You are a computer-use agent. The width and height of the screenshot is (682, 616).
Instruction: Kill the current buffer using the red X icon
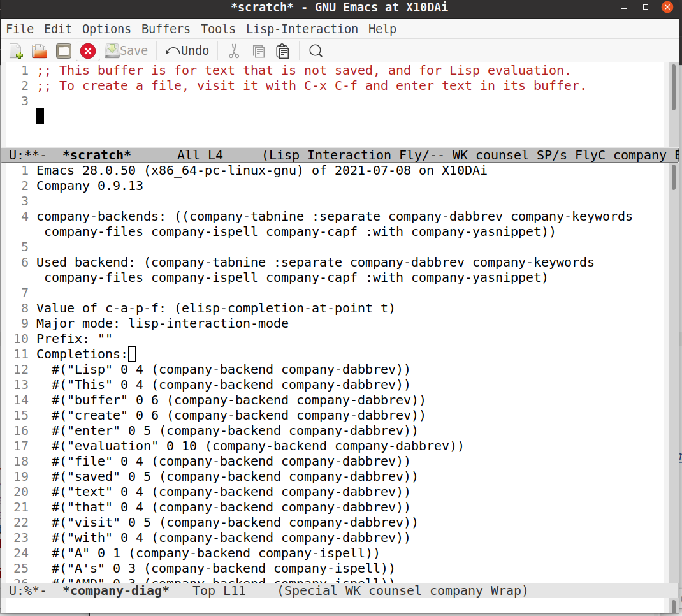(87, 51)
